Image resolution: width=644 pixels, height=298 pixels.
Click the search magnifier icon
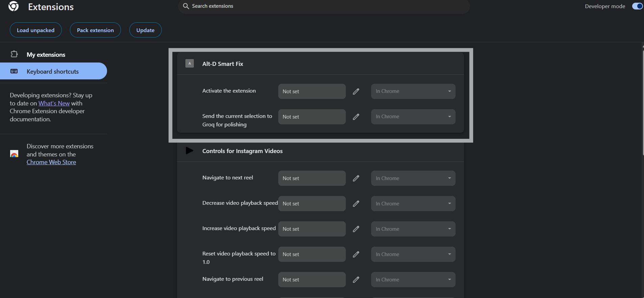click(186, 6)
